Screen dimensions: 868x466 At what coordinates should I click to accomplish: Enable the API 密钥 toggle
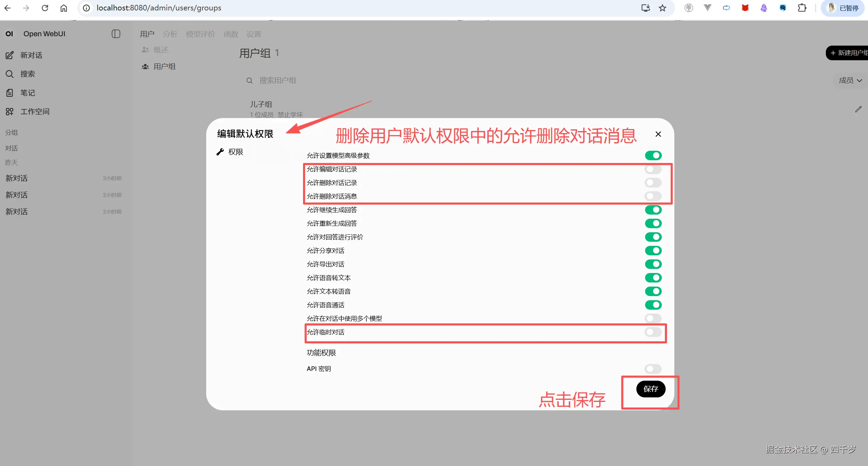[x=652, y=369]
